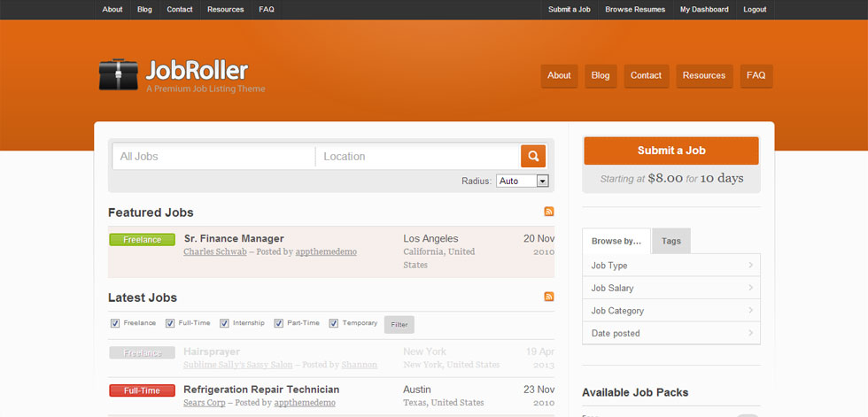Switch to the Tags tab
This screenshot has height=417, width=868.
671,241
